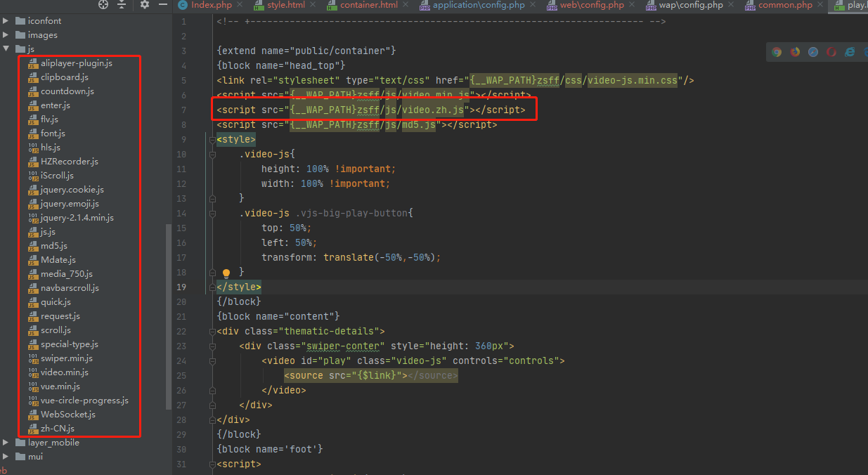The height and width of the screenshot is (475, 868).
Task: Hide the project tool window
Action: (x=162, y=5)
